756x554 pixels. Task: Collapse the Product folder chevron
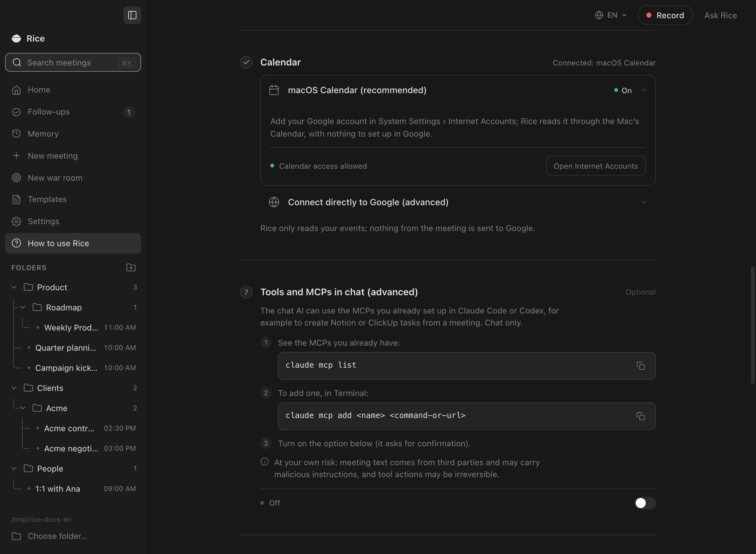tap(14, 287)
